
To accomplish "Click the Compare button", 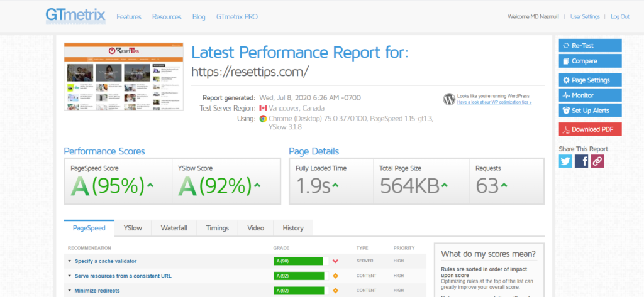I will coord(590,61).
